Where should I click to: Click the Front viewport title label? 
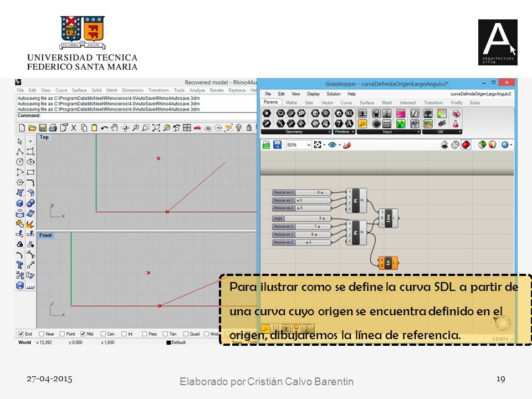click(x=45, y=236)
